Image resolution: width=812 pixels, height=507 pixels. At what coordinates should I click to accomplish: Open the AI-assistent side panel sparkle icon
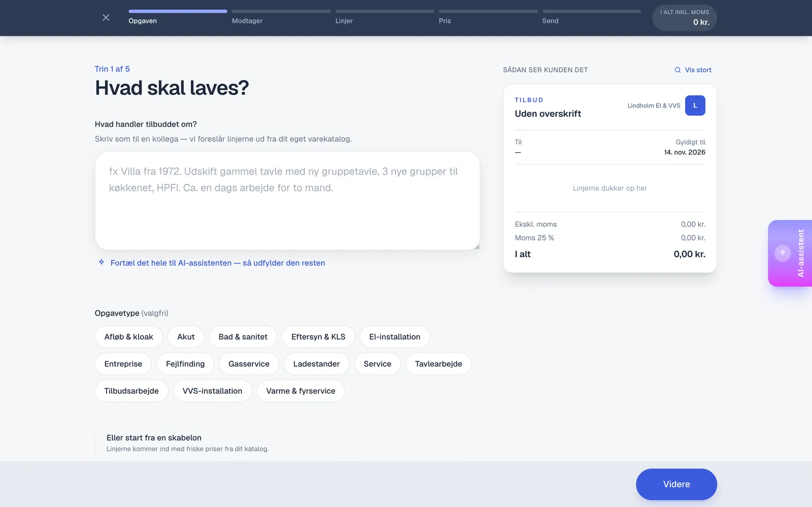pyautogui.click(x=783, y=253)
